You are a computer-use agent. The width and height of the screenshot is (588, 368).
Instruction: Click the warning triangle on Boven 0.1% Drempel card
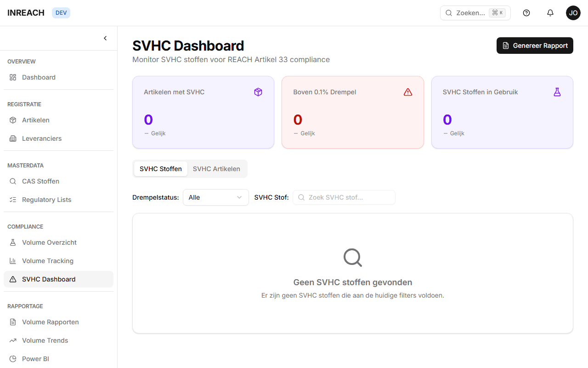coord(408,92)
